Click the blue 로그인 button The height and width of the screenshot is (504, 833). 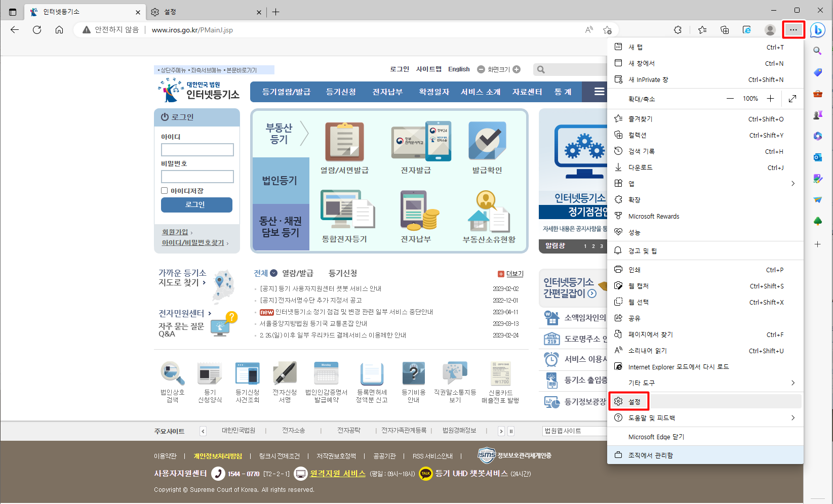pyautogui.click(x=196, y=204)
